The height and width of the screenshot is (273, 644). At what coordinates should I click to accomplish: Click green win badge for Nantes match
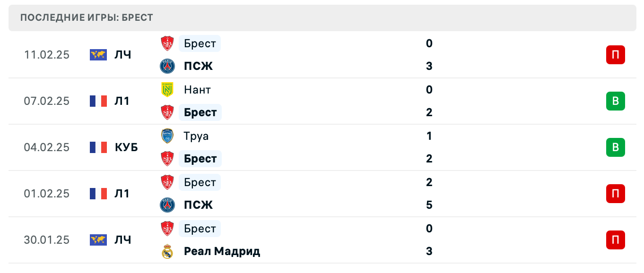(615, 101)
